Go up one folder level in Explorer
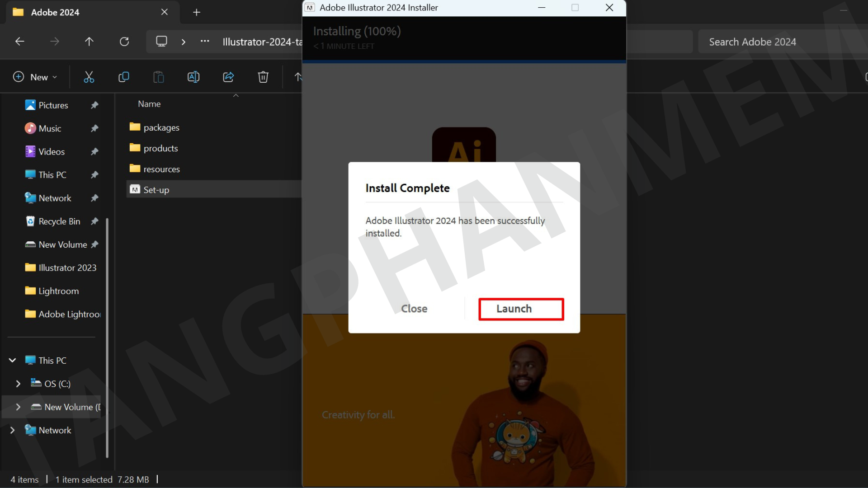Viewport: 868px width, 488px height. (89, 42)
